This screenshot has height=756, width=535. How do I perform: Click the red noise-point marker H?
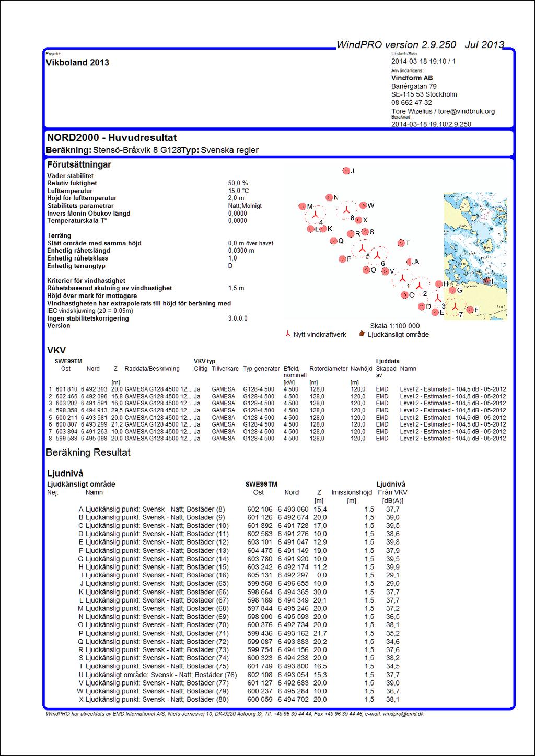(x=439, y=285)
